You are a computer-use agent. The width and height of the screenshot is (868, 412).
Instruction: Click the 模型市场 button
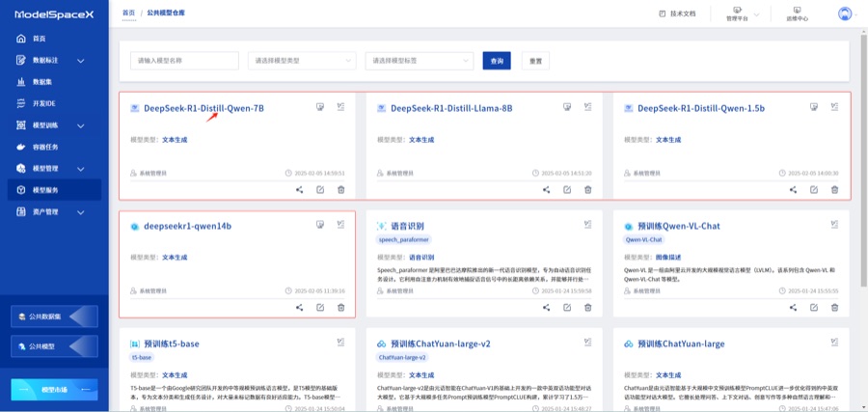tap(54, 390)
